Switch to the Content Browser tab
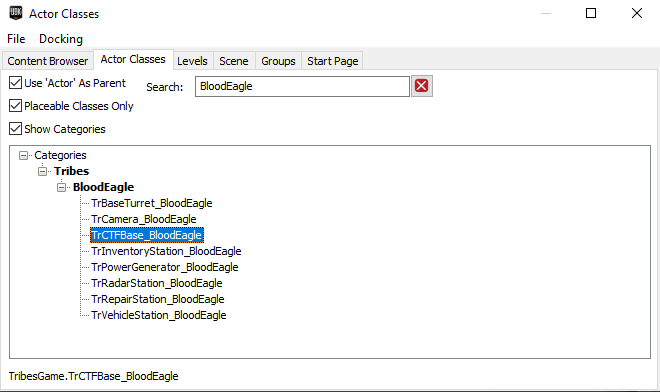Viewport: 660px width, 392px height. [x=48, y=61]
